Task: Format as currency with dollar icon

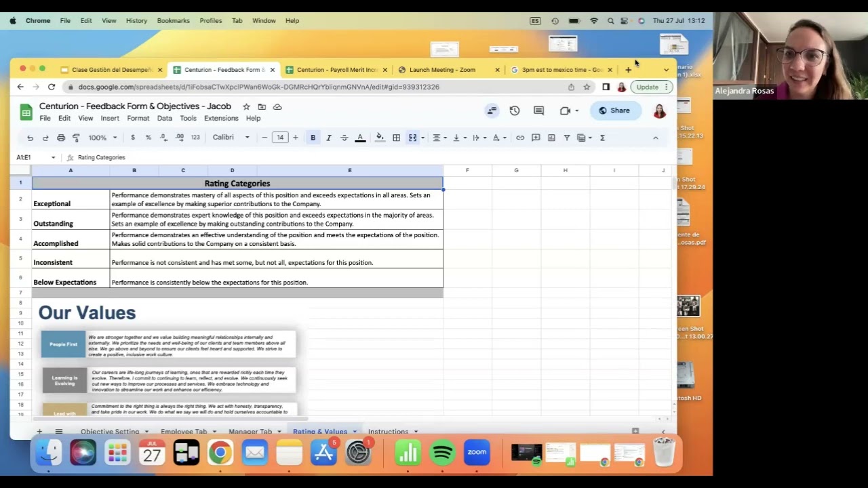Action: (x=133, y=138)
